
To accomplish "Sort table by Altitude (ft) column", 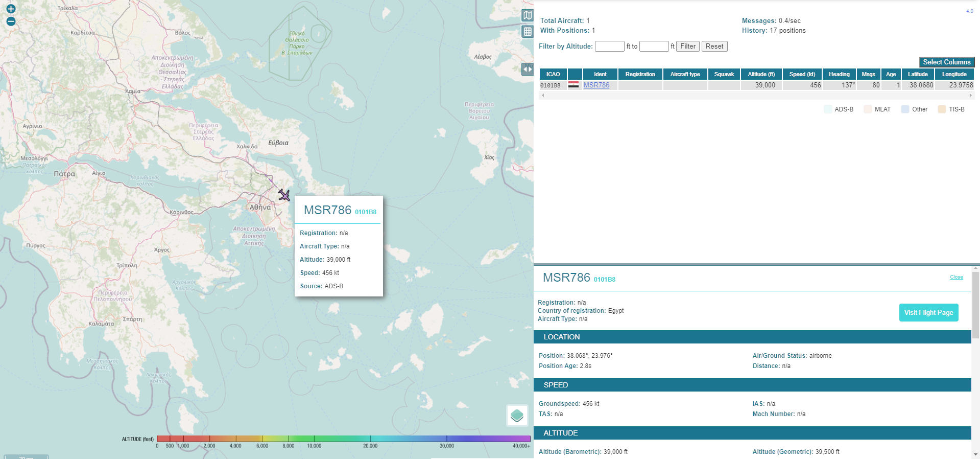I will coord(761,74).
